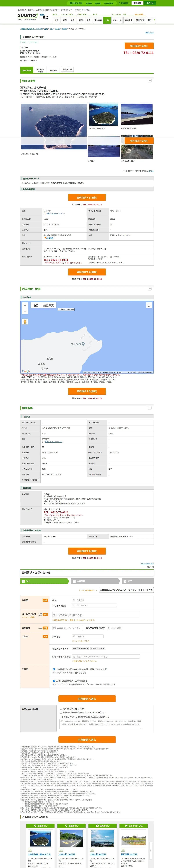Viewport: 174px width, 868px height.
Task: Click the top 資料請求する(無料) button
Action: click(x=139, y=46)
